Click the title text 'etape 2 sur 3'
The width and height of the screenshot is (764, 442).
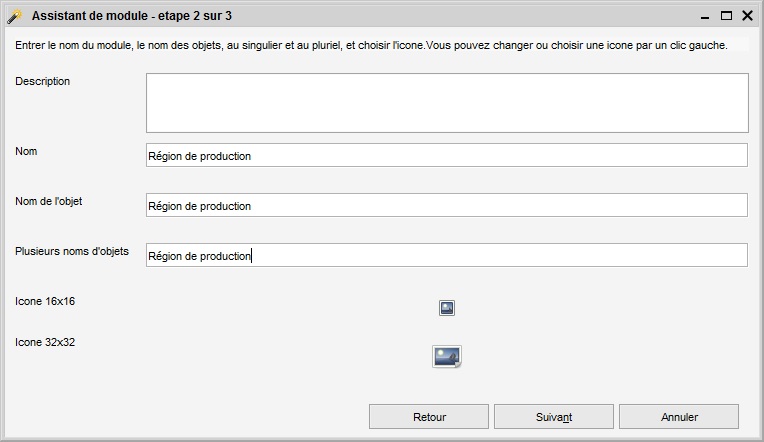click(195, 16)
